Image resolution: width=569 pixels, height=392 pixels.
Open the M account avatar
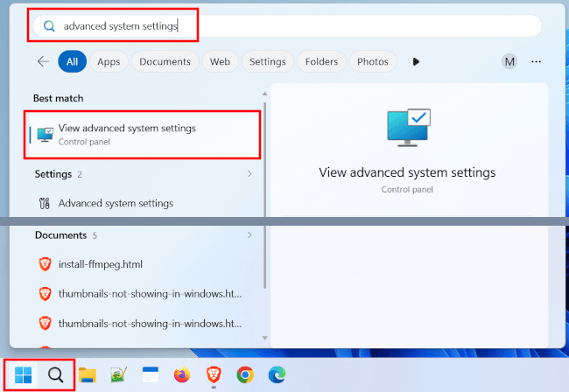pos(509,61)
